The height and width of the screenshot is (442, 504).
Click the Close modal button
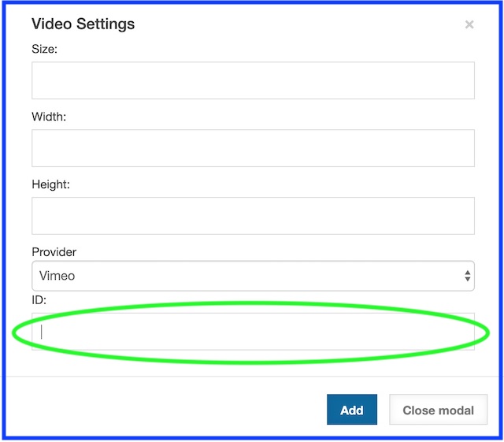[438, 410]
